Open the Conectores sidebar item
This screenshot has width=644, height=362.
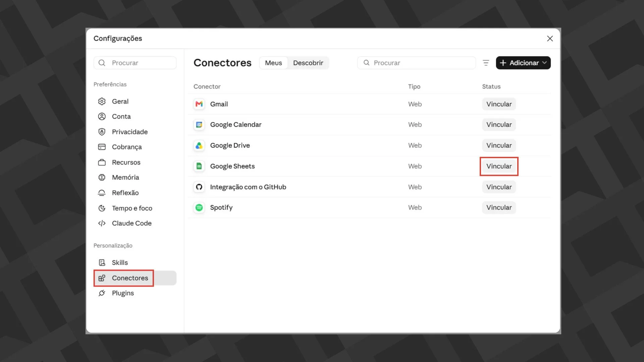click(135, 278)
